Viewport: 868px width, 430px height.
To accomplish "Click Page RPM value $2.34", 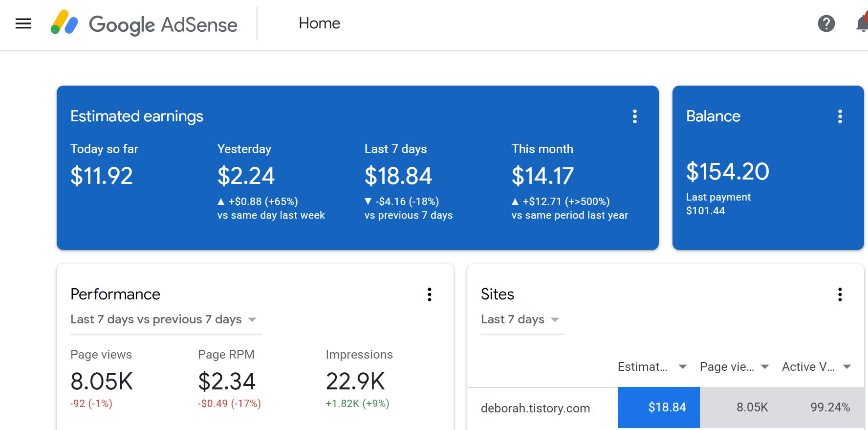I will (x=227, y=382).
